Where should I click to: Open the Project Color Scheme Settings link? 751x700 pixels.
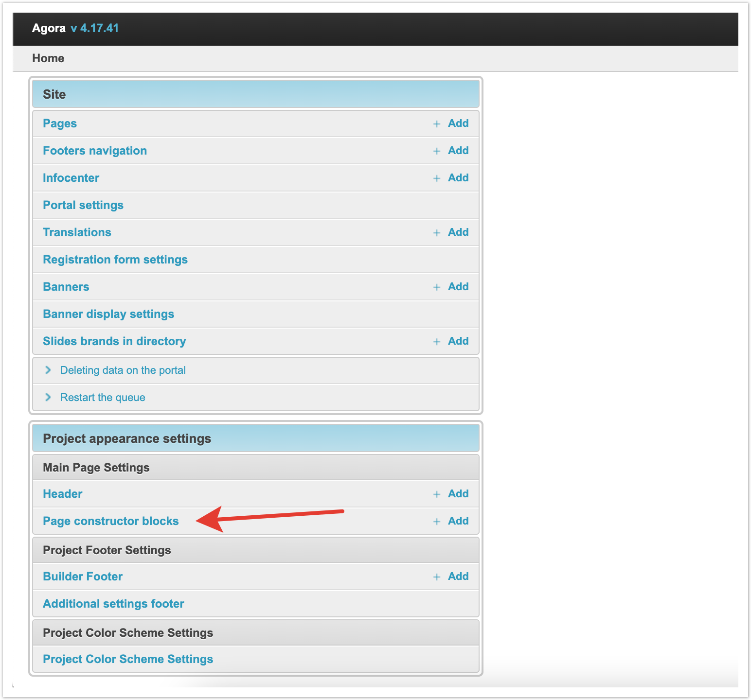128,659
